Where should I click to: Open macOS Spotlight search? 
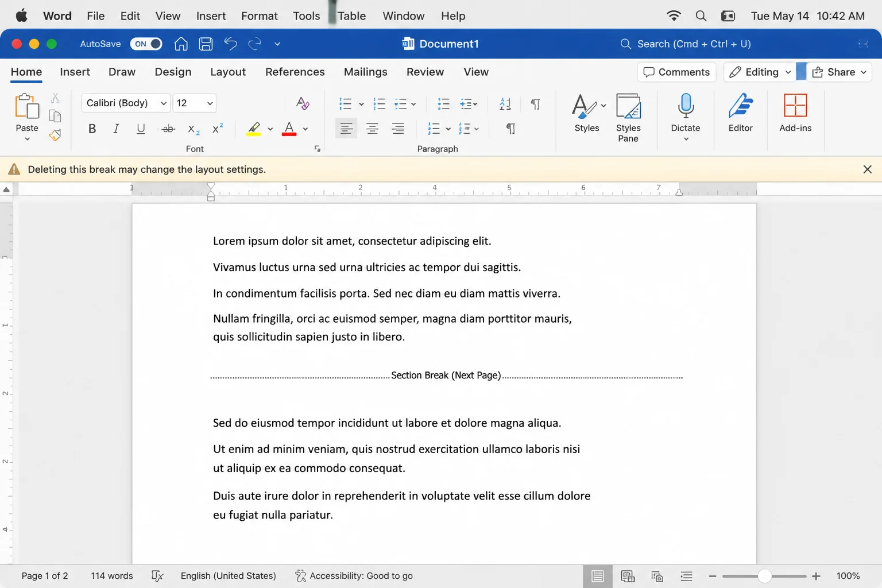[701, 16]
